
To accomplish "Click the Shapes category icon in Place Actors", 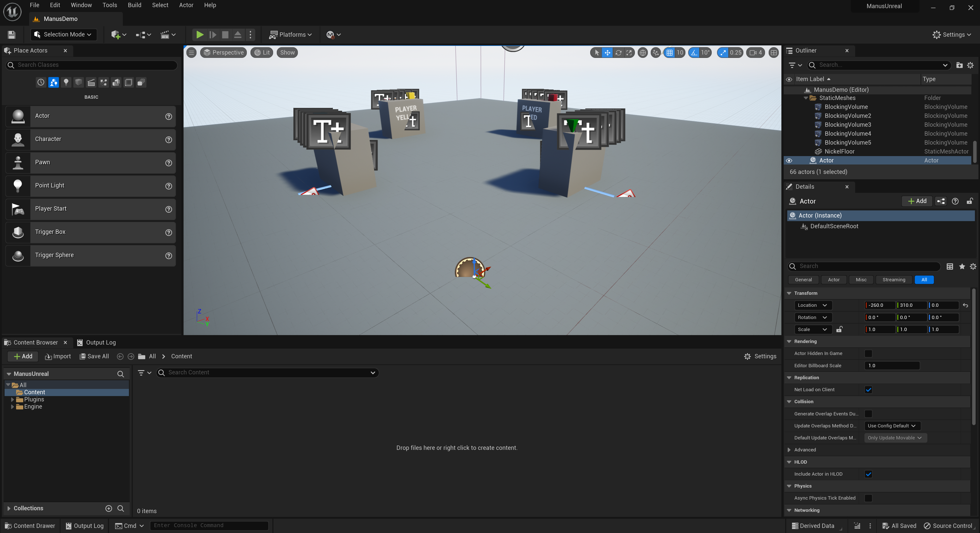I will tap(79, 82).
